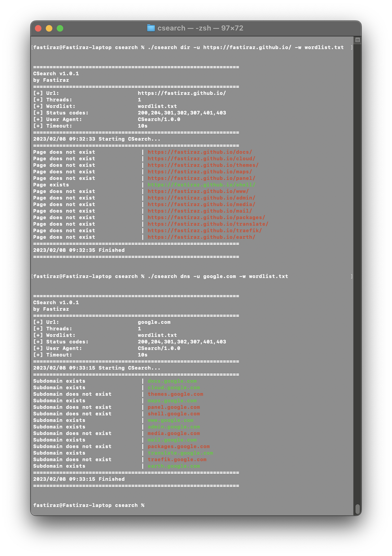This screenshot has width=392, height=556.
Task: Click panel.google.com in the results
Action: tap(174, 407)
